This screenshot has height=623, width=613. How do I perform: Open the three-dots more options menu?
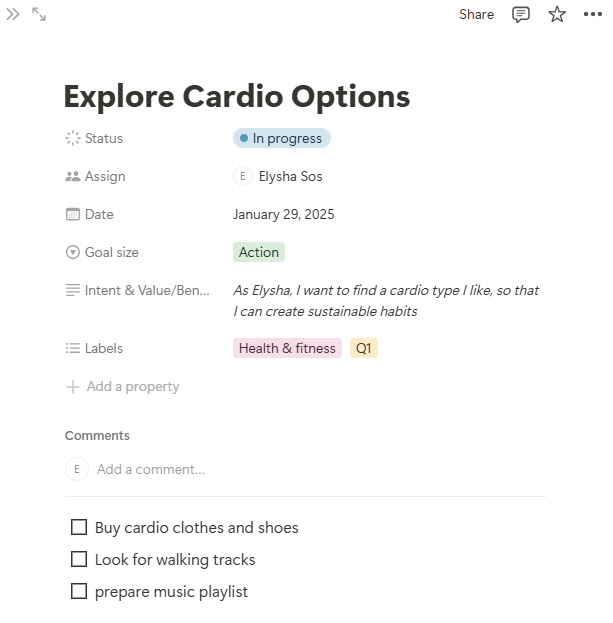tap(593, 14)
